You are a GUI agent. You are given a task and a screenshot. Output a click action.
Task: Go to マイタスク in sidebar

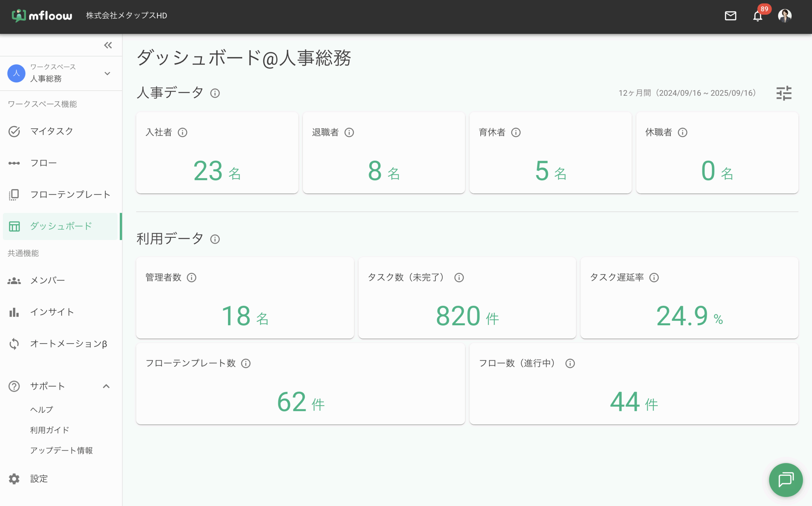click(x=52, y=131)
